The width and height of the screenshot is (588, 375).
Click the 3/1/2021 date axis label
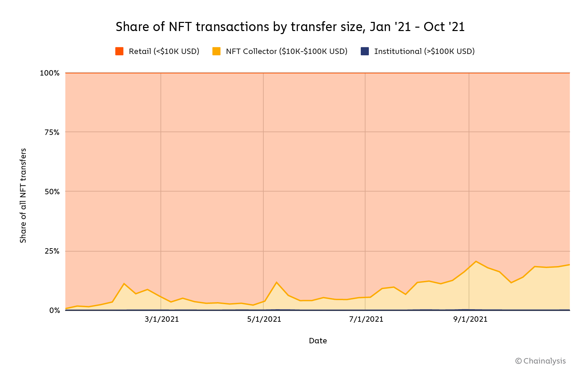point(162,319)
